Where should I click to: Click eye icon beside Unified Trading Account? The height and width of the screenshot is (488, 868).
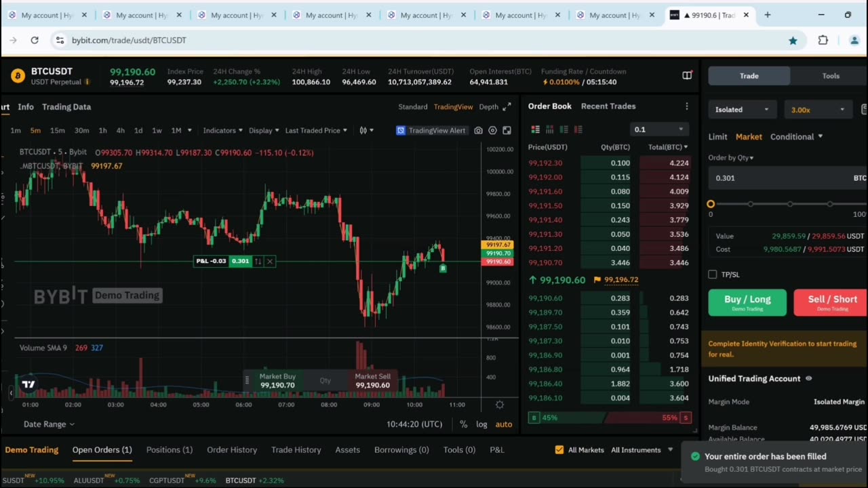tap(808, 379)
